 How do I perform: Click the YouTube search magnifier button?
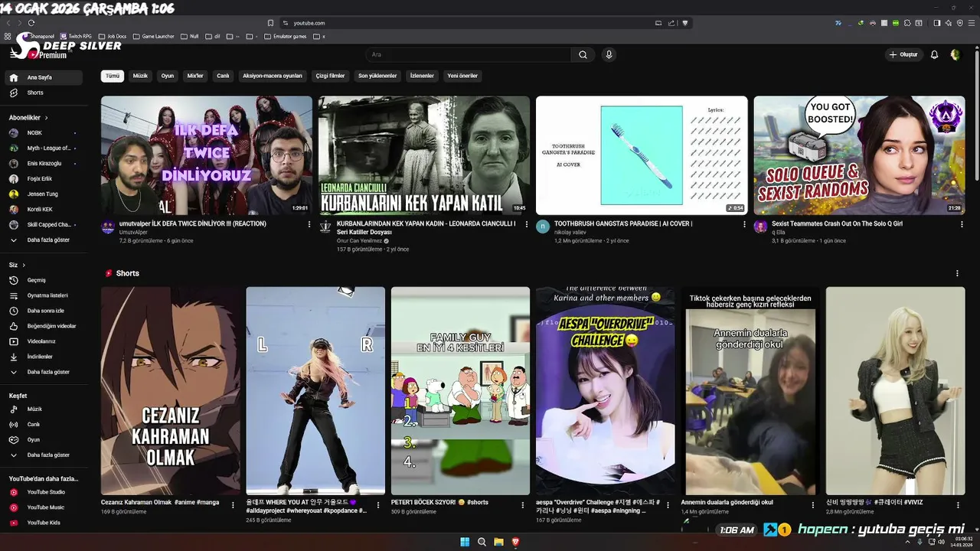[x=583, y=54]
